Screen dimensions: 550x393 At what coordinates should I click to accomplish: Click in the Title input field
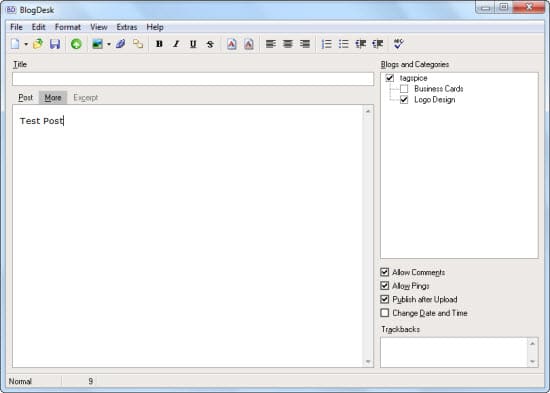(x=193, y=79)
